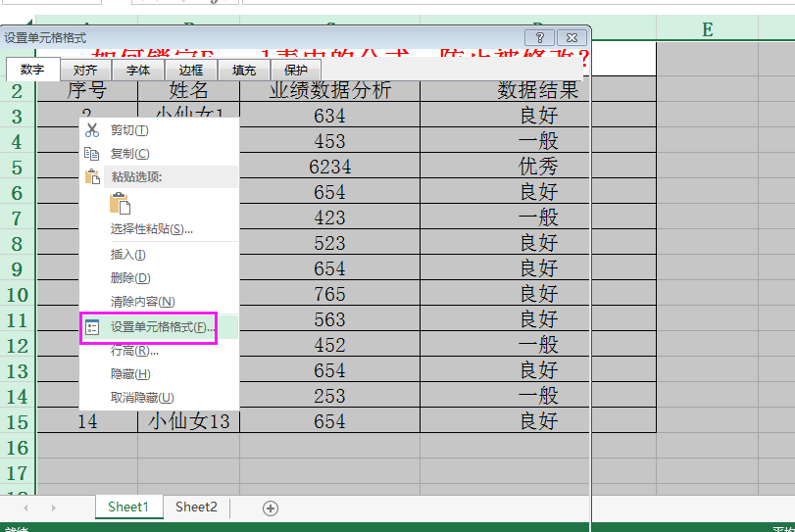Select the 保护 tab
Image resolution: width=795 pixels, height=532 pixels.
point(296,70)
